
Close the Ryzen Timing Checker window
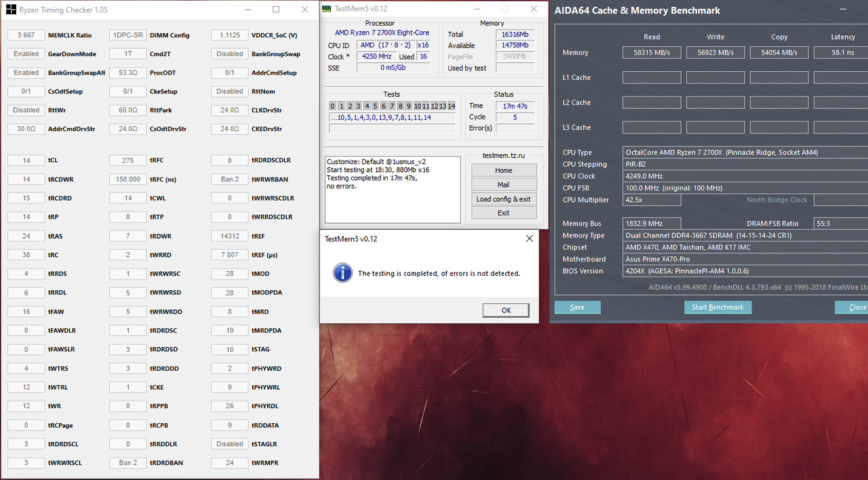click(304, 10)
